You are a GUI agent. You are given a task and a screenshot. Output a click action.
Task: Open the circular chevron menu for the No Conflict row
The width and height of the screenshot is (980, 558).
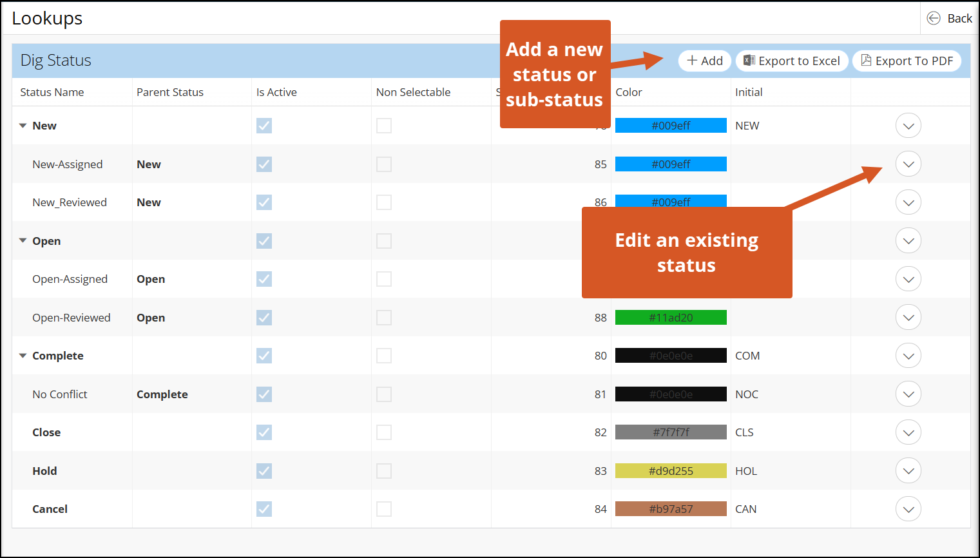tap(908, 394)
